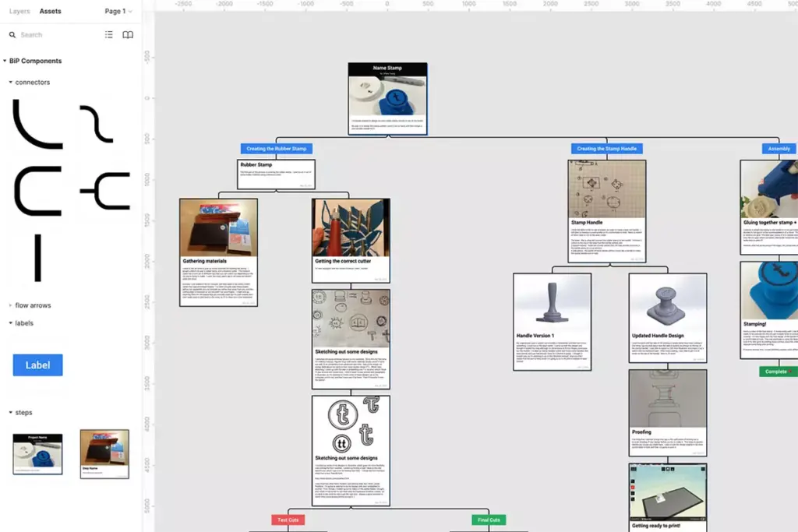Screen dimensions: 798x532
Task: Toggle assets list view icon
Action: pos(109,35)
